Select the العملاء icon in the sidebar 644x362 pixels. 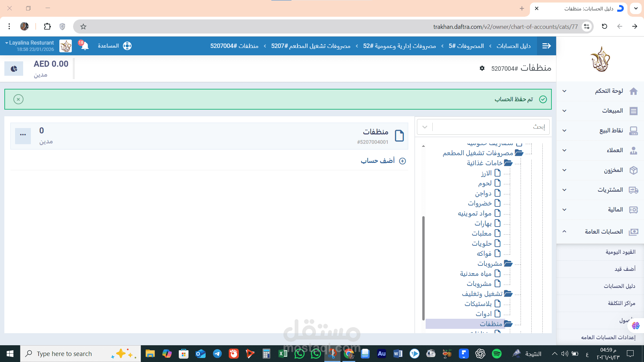point(634,150)
